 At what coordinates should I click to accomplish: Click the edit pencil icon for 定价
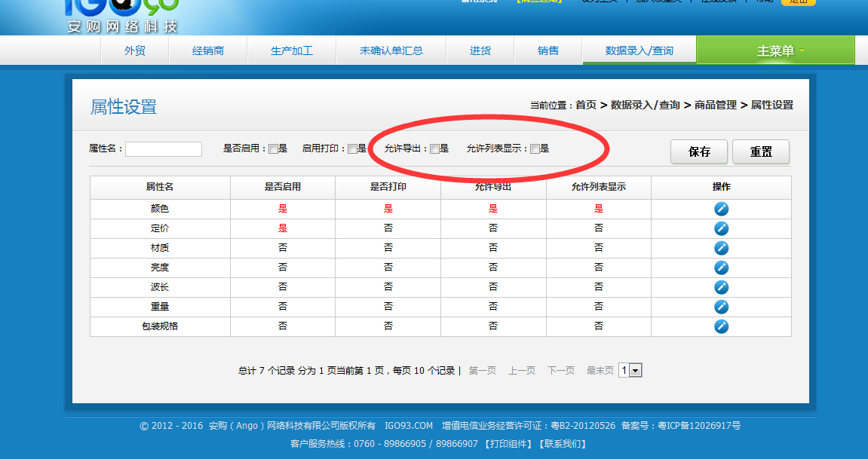(x=721, y=228)
